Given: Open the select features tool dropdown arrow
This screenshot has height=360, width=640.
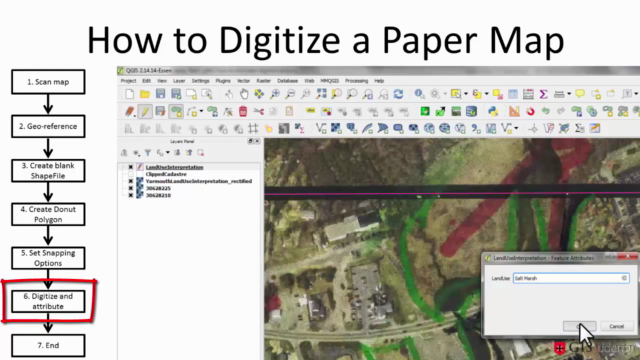Looking at the screenshot, I should 466,94.
